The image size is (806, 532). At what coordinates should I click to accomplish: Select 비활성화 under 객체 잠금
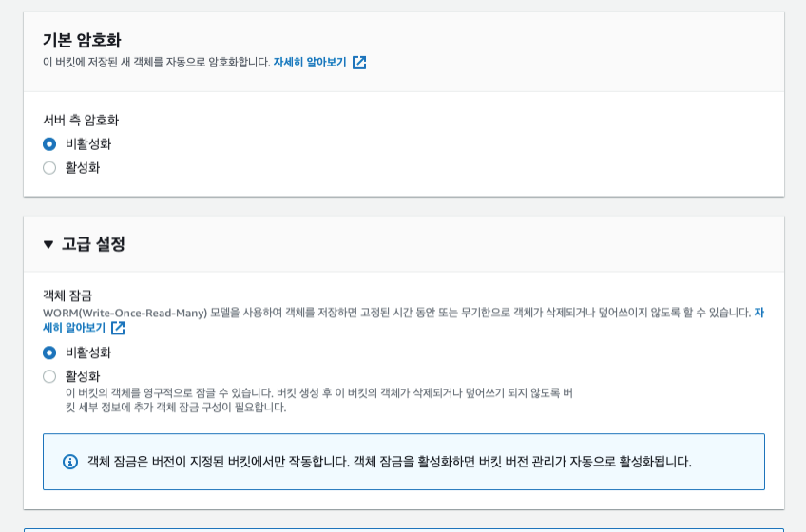tap(49, 352)
